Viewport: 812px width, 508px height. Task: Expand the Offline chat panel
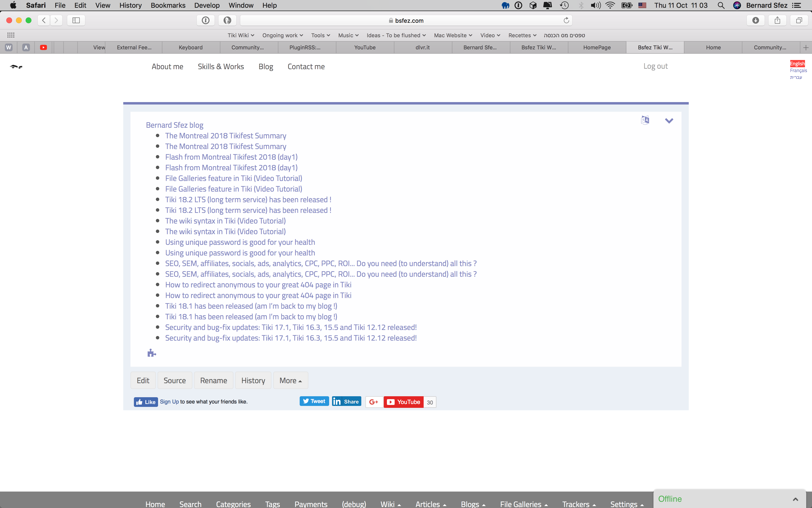796,499
